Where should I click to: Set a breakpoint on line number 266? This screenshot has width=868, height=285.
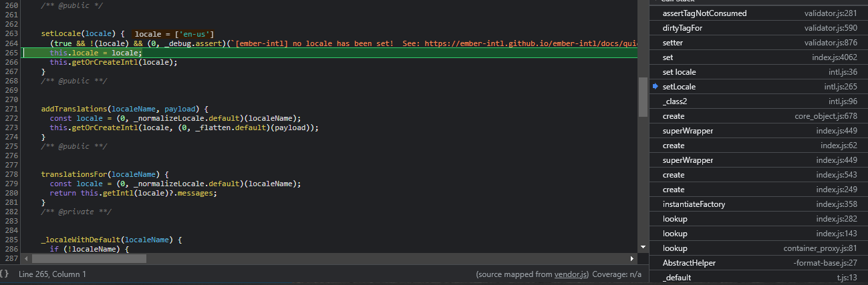tap(10, 62)
